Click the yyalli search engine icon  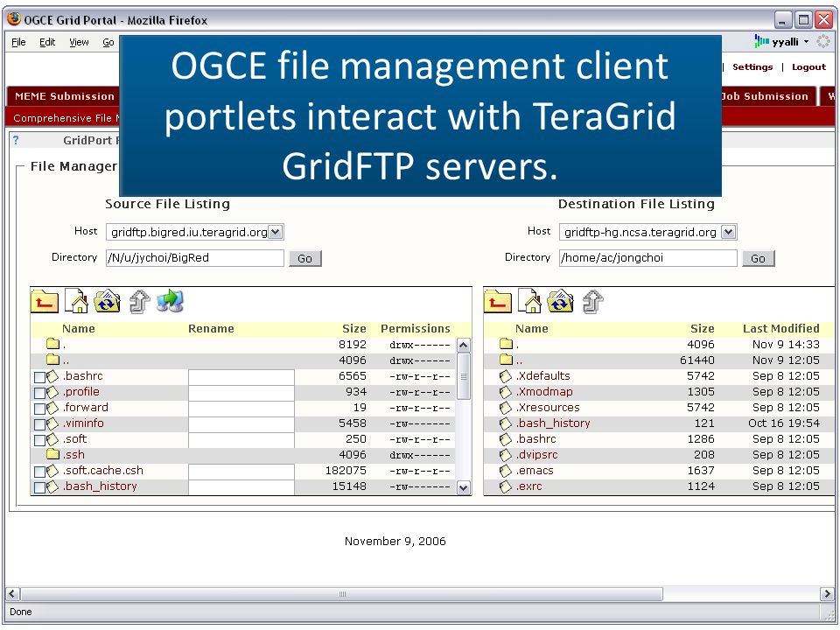click(x=762, y=41)
